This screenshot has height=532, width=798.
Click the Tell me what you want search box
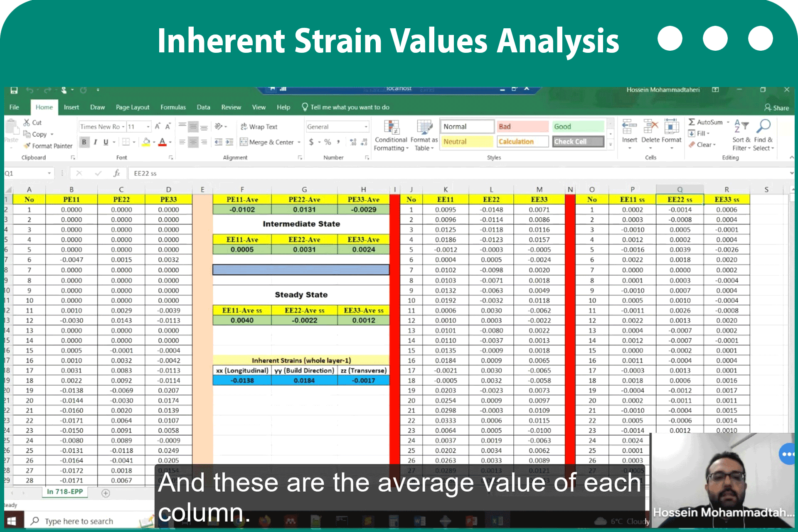tap(346, 107)
